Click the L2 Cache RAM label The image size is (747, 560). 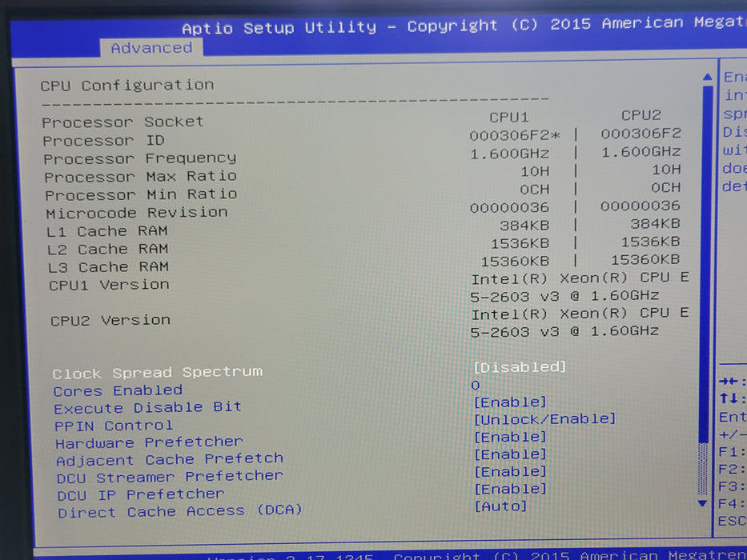(108, 250)
